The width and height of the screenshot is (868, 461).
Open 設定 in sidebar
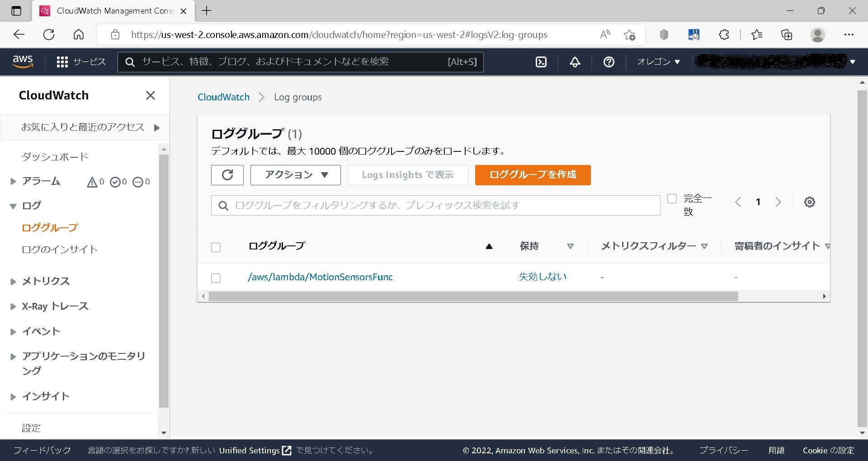click(x=31, y=428)
